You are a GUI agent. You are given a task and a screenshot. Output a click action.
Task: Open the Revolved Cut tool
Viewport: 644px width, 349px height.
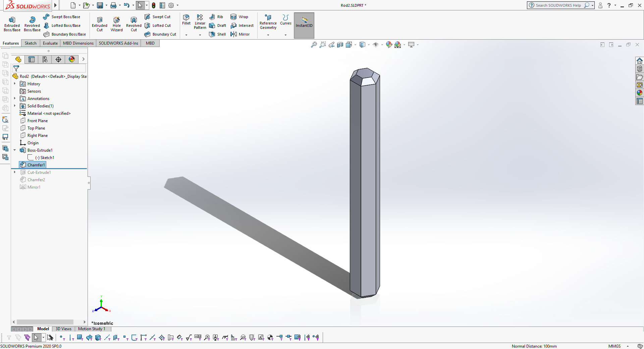coord(134,24)
